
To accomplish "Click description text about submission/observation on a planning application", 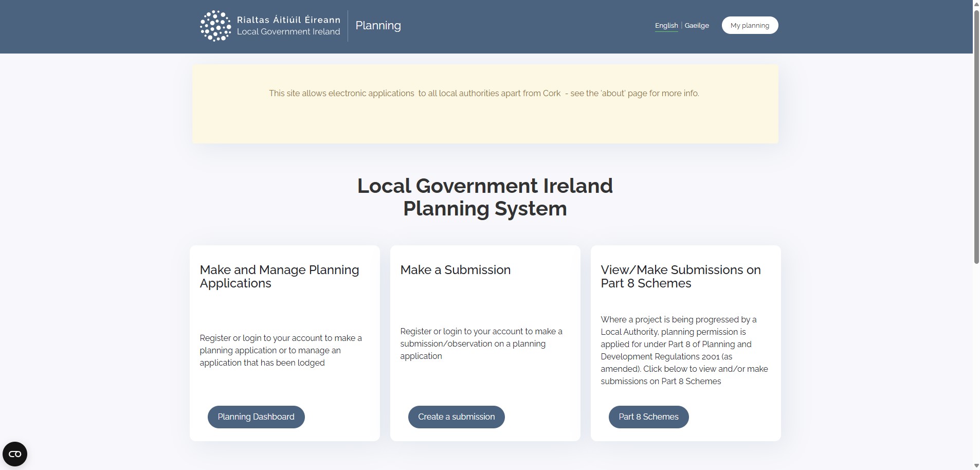I will tap(481, 344).
